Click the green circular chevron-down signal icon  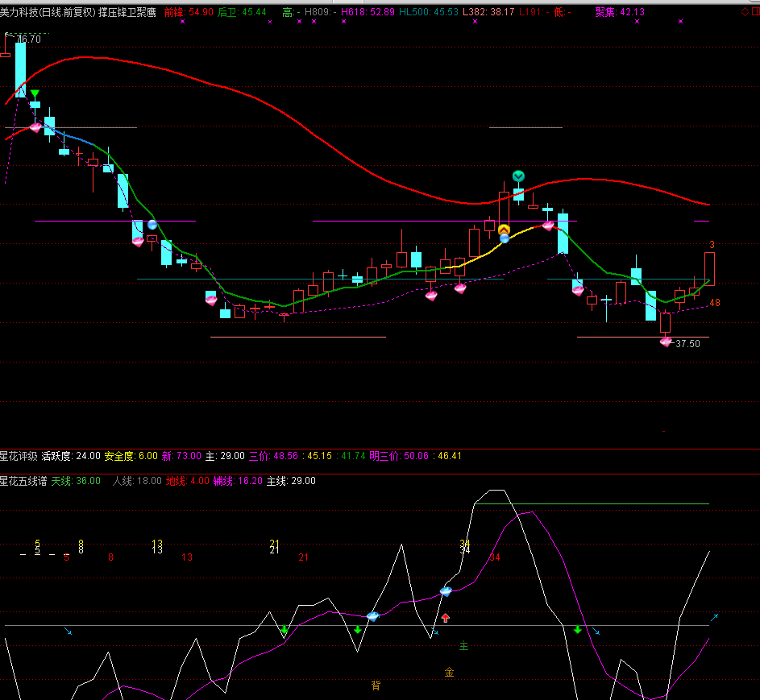coord(519,176)
